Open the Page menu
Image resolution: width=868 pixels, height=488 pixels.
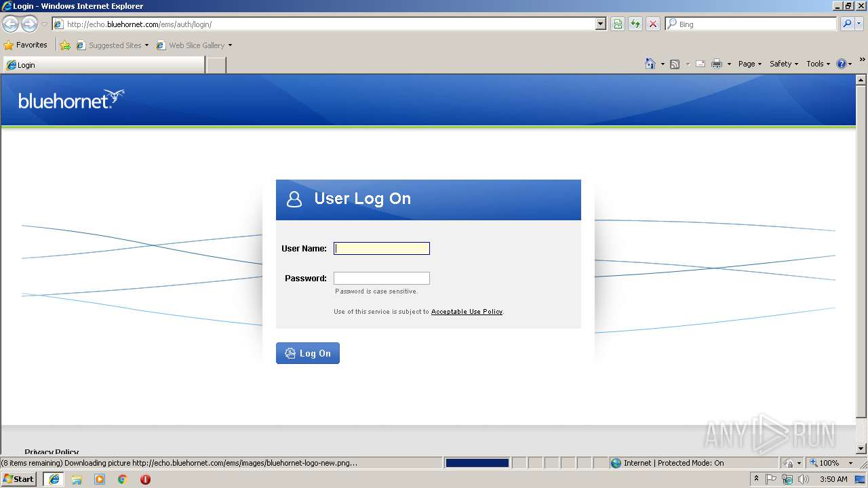(750, 64)
